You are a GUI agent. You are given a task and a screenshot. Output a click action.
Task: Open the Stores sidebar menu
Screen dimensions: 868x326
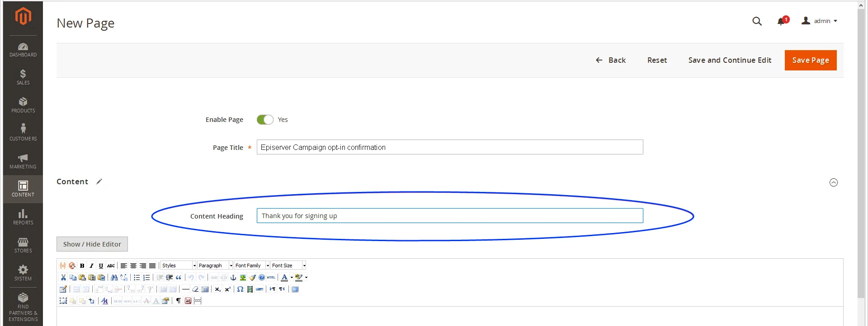tap(23, 245)
